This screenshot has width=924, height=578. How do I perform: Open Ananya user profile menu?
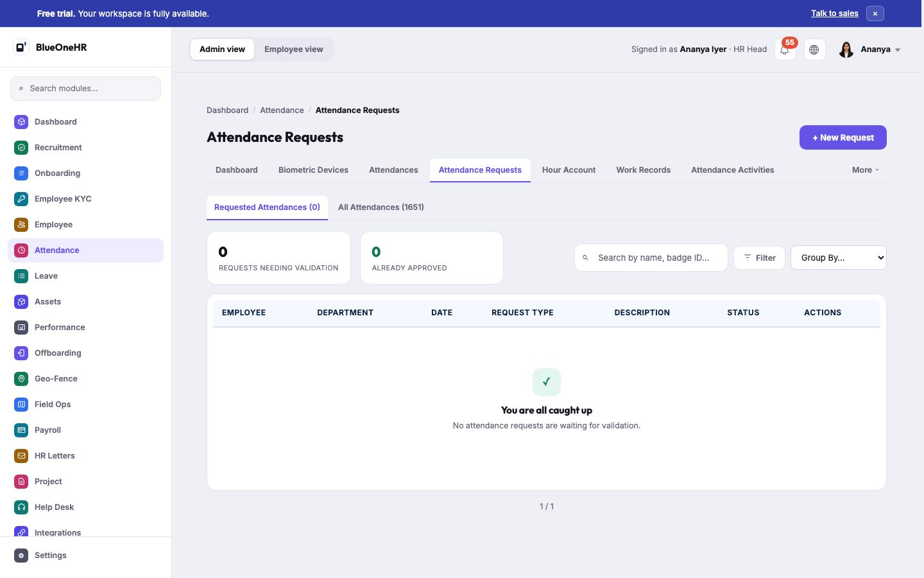[x=869, y=49]
